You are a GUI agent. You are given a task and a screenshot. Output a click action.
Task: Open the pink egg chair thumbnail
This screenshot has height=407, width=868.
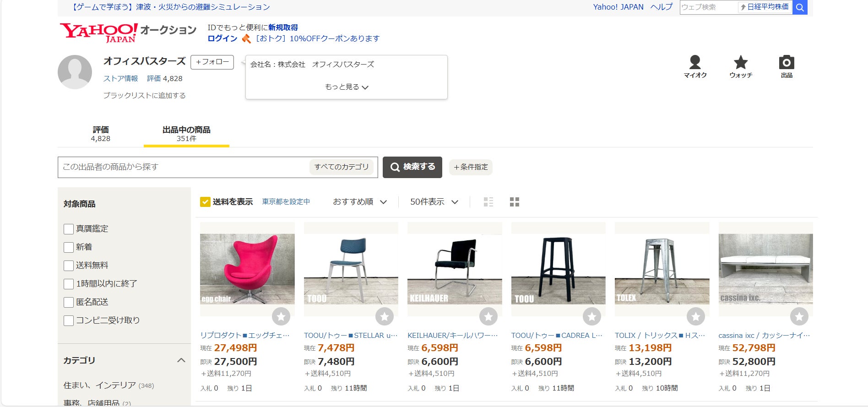tap(247, 269)
